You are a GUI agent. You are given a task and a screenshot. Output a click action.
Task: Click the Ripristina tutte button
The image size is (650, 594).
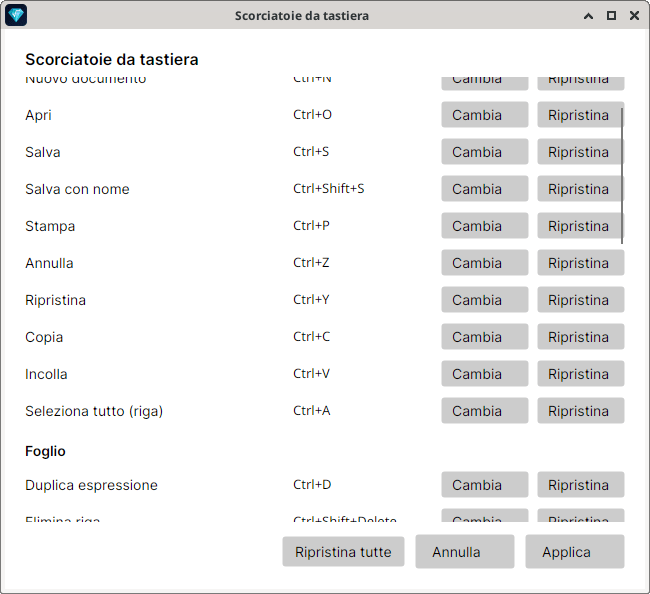pos(343,552)
